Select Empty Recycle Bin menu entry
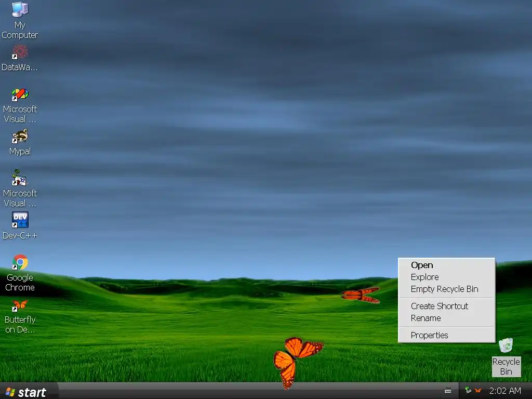 pos(446,289)
